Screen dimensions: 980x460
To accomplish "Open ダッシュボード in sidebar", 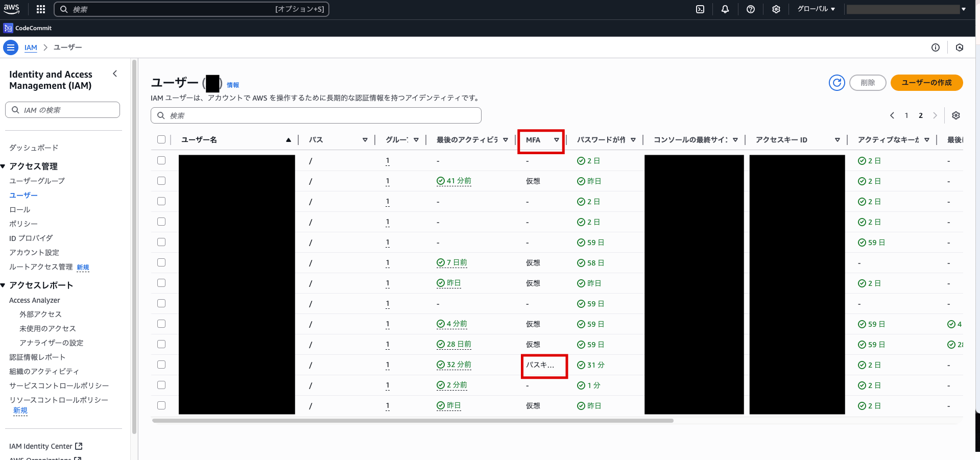I will coord(34,148).
